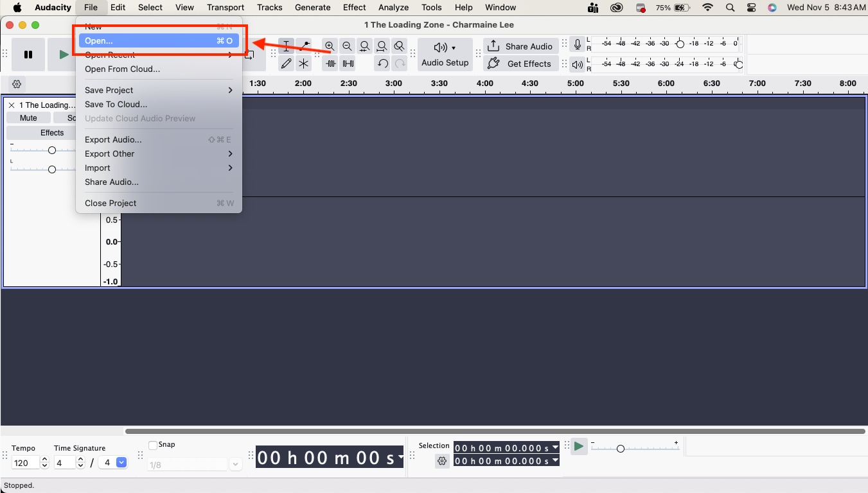Click the Fit Project to Width icon
Viewport: 868px width, 493px height.
[x=382, y=46]
